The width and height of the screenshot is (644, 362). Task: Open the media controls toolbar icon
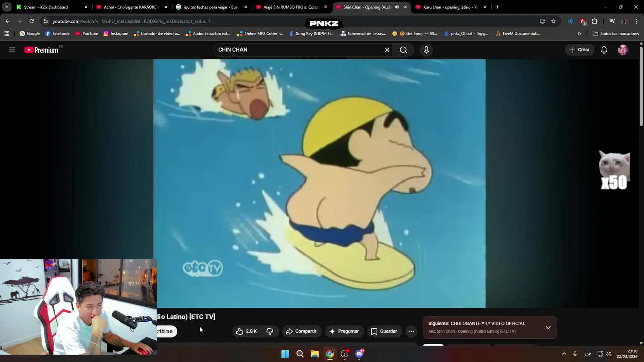(612, 21)
